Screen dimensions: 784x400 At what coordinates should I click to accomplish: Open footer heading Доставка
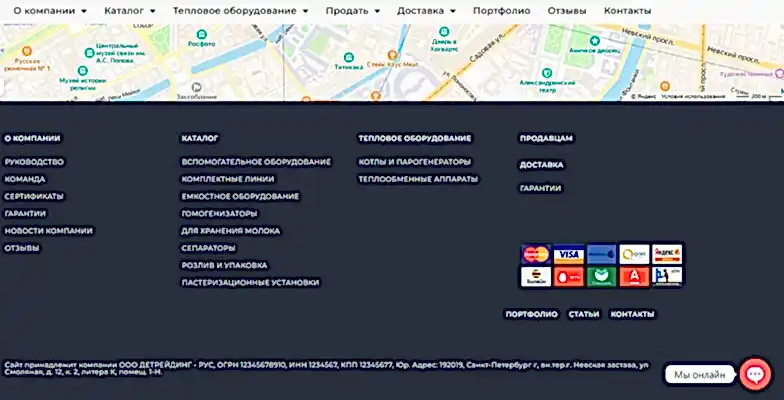pyautogui.click(x=542, y=165)
